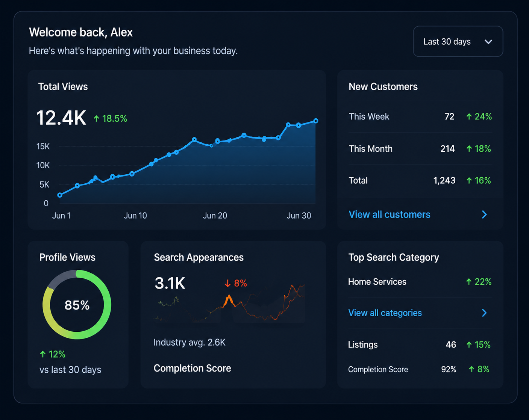Click the Search Appearances 3.1K value
Viewport: 529px width, 420px height.
coord(170,283)
